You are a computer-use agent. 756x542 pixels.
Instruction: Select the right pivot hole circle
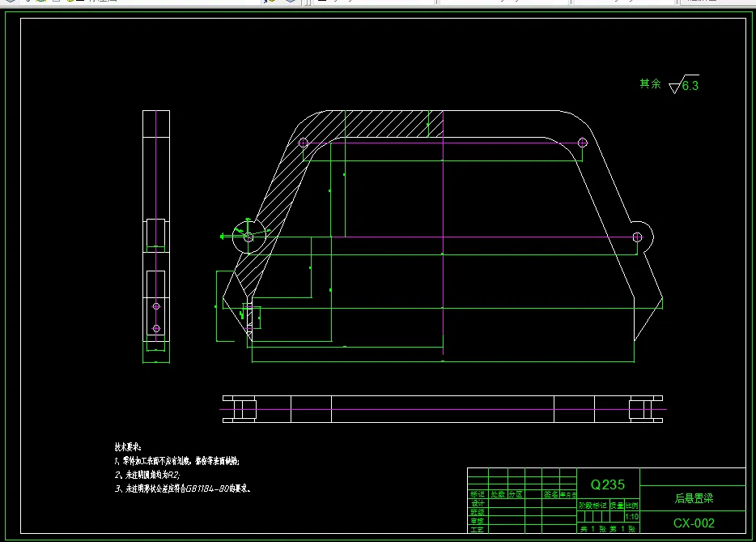coord(637,237)
